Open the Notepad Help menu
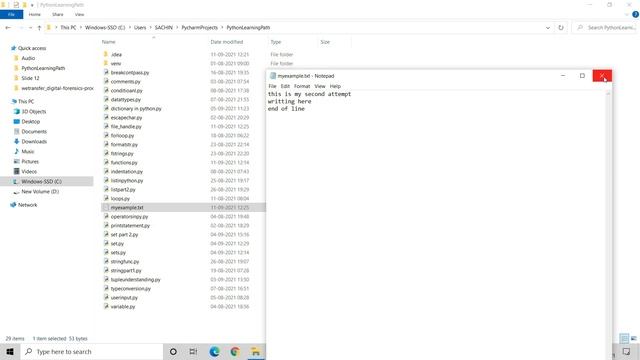Viewport: 640px width, 360px height. click(335, 86)
